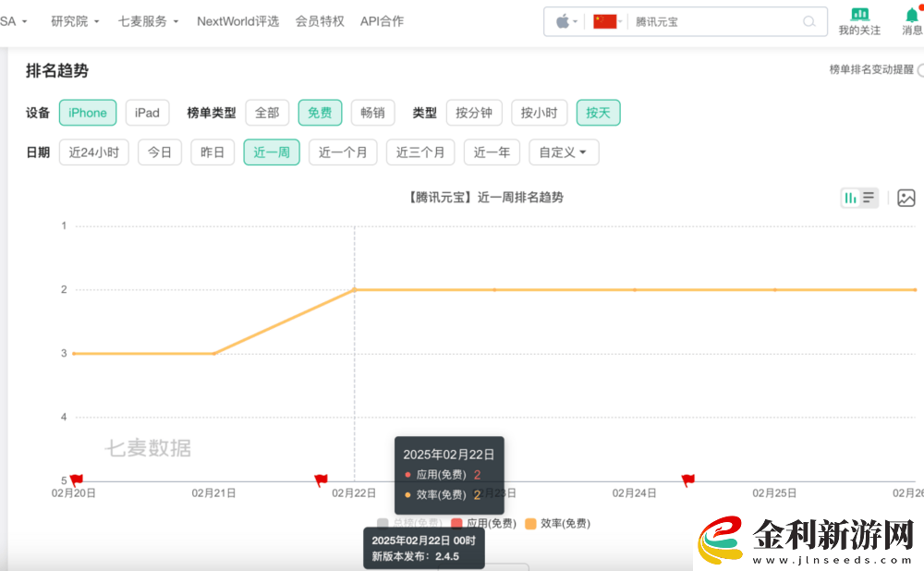This screenshot has height=571, width=924.
Task: Open 自定义 date range dropdown
Action: (x=564, y=152)
